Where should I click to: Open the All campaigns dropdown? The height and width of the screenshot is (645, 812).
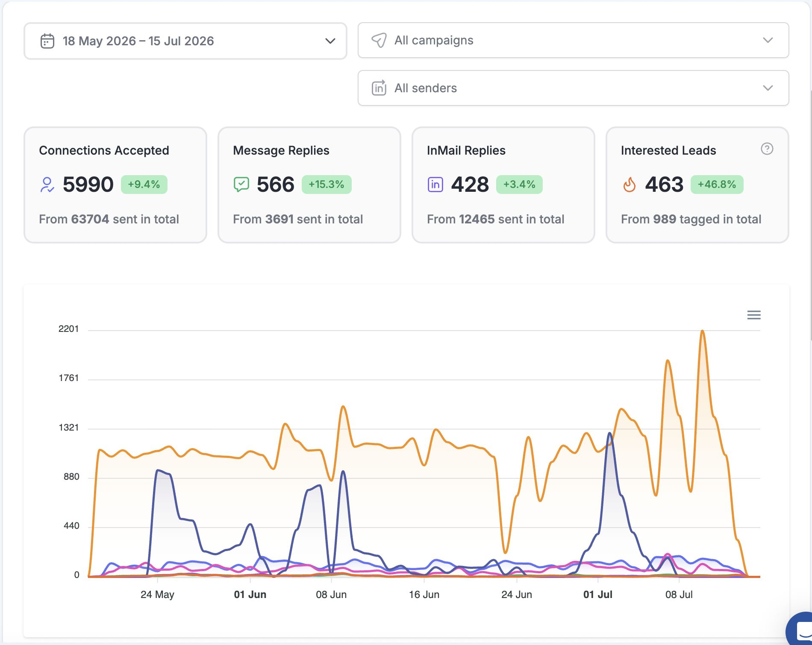click(573, 40)
